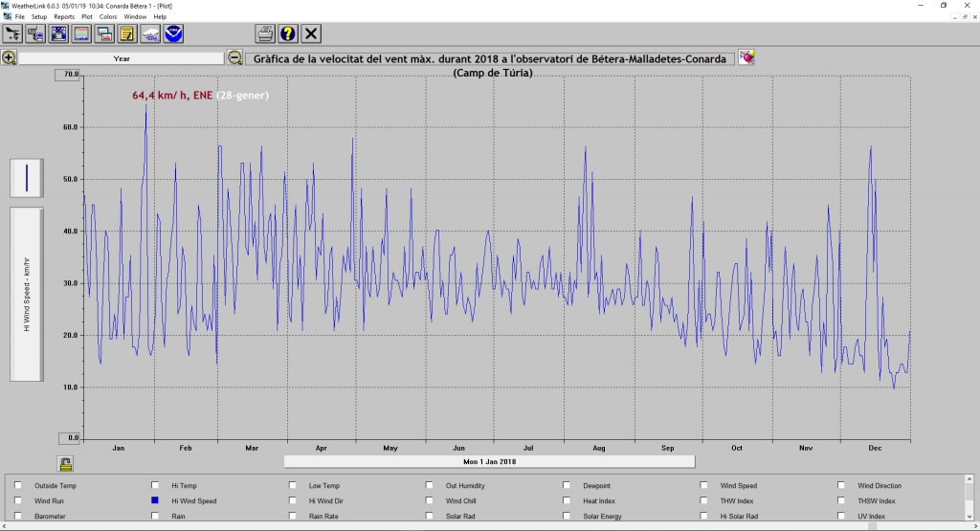Open the Colors menu
This screenshot has width=980, height=531.
[108, 17]
